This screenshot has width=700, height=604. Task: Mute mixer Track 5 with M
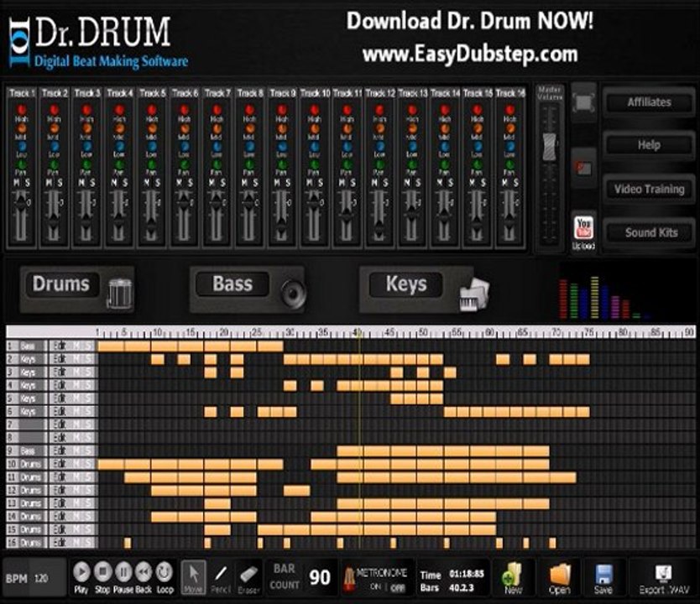click(146, 183)
